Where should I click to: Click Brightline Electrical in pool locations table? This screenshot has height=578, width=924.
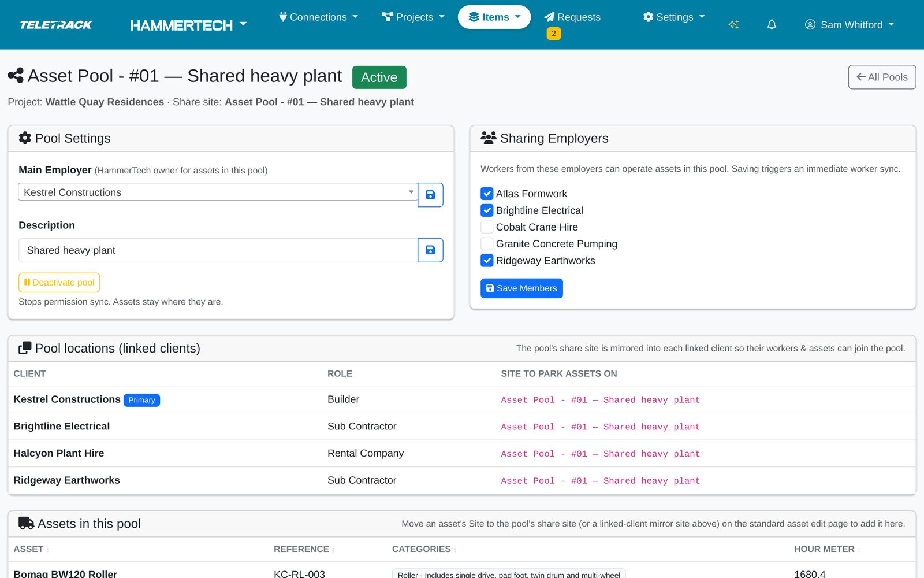point(61,427)
